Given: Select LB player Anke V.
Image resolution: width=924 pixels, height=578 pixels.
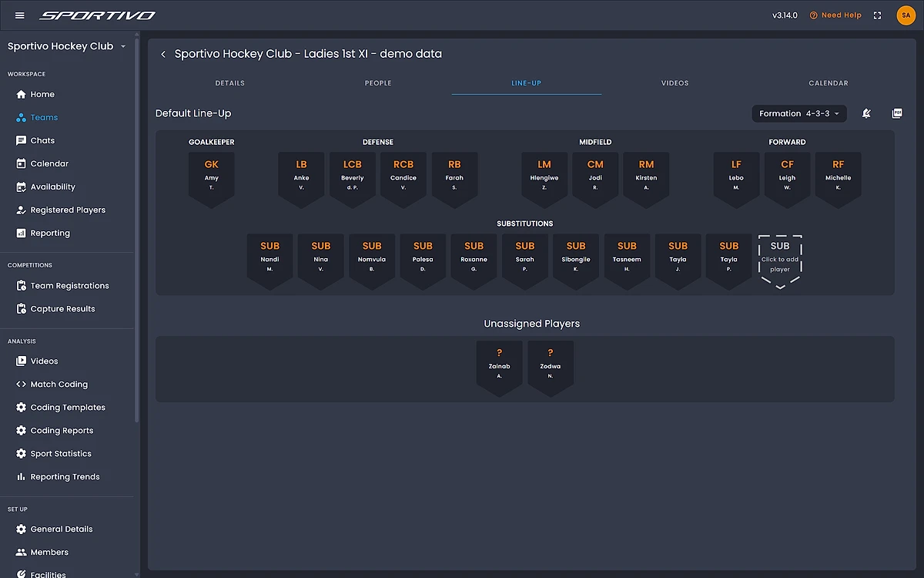Looking at the screenshot, I should tap(301, 179).
